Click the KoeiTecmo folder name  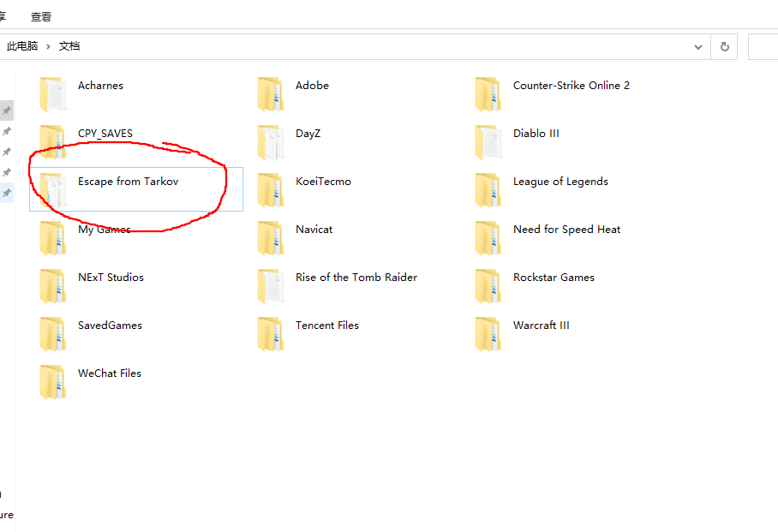point(324,182)
